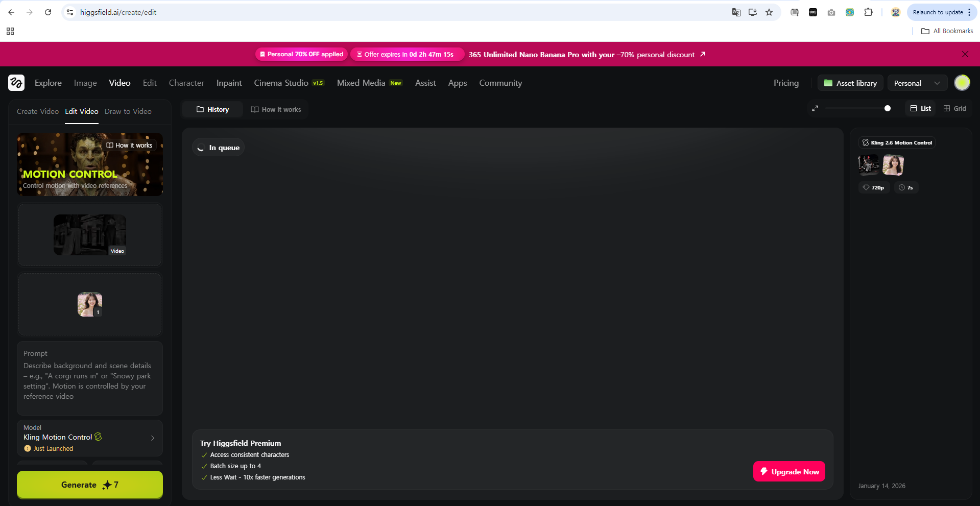
Task: Switch to Grid view
Action: [x=954, y=108]
